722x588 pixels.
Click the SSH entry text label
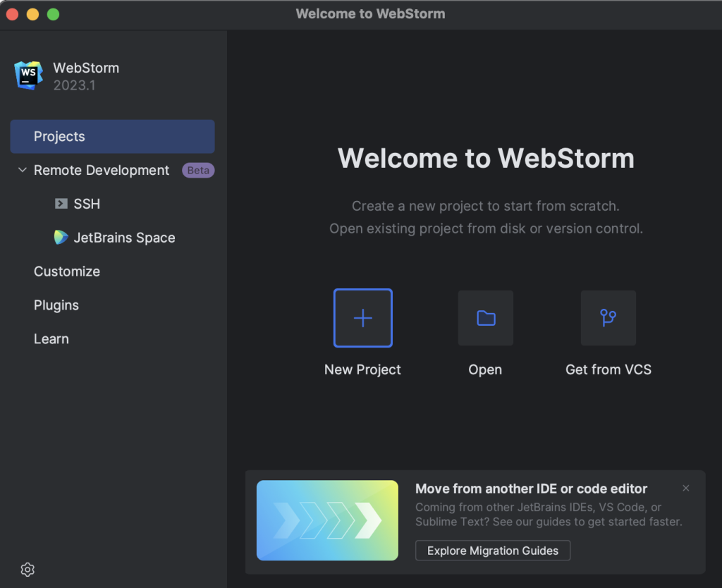85,204
